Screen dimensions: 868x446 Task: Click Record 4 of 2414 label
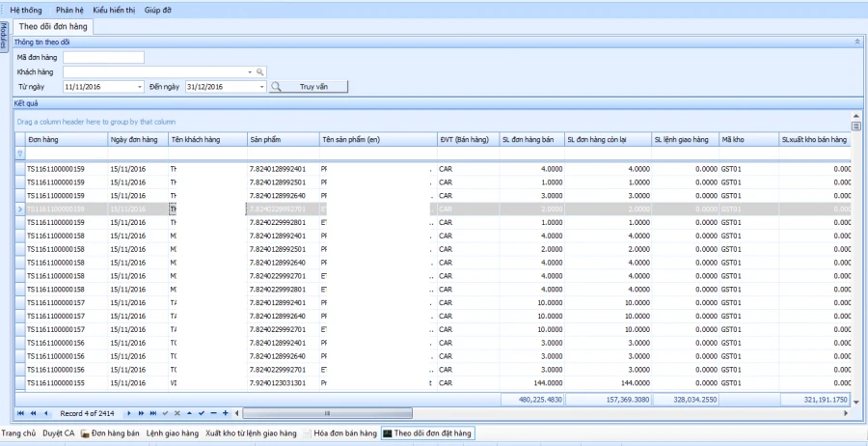tap(87, 413)
